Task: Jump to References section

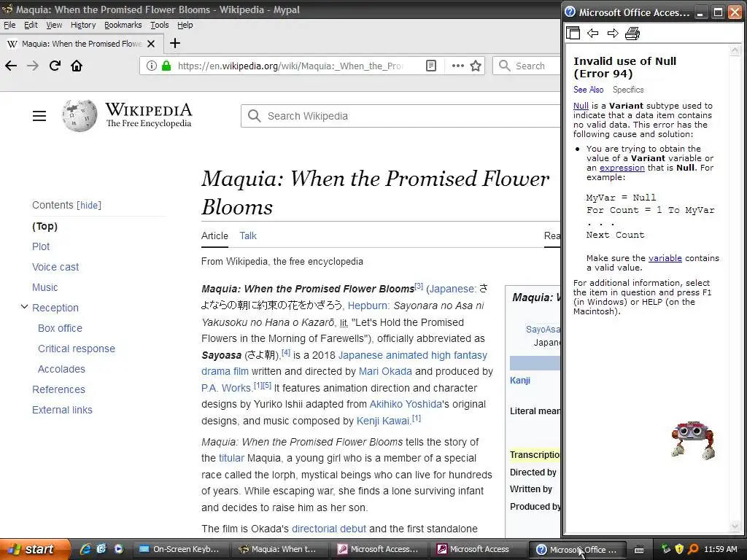Action: (58, 389)
